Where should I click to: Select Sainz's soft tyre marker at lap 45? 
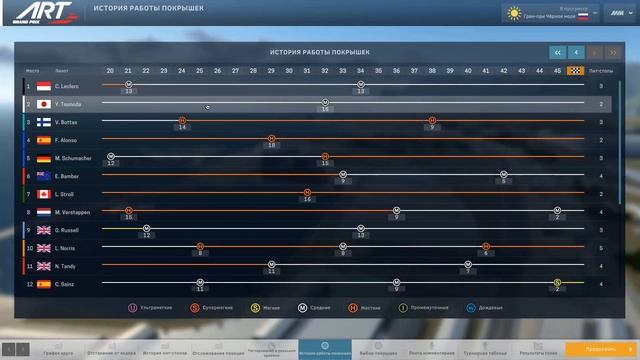(x=557, y=282)
